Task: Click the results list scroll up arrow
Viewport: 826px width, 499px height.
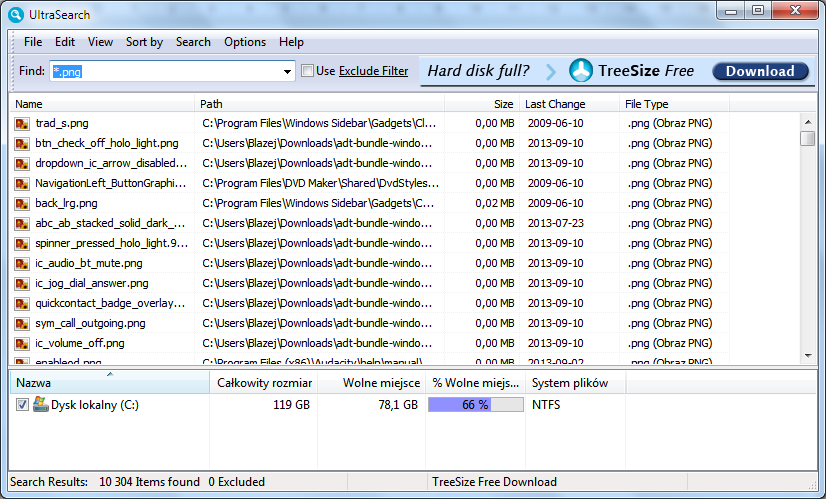Action: pyautogui.click(x=808, y=122)
